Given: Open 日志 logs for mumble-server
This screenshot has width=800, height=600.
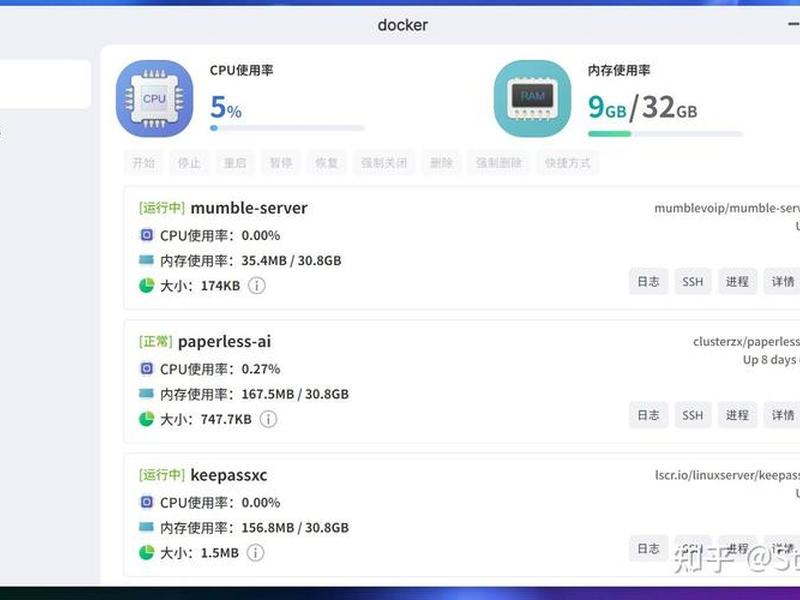Looking at the screenshot, I should tap(648, 281).
